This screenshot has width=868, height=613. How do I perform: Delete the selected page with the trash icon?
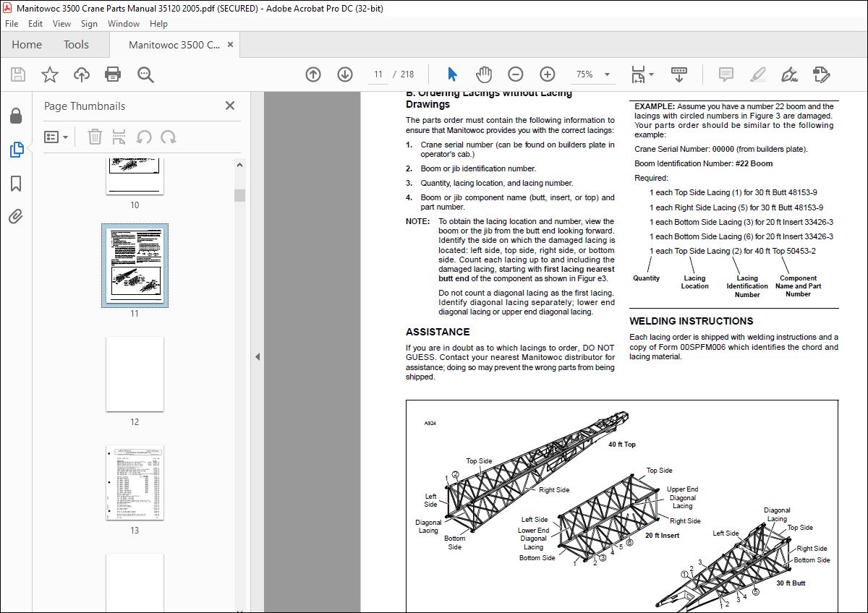95,137
